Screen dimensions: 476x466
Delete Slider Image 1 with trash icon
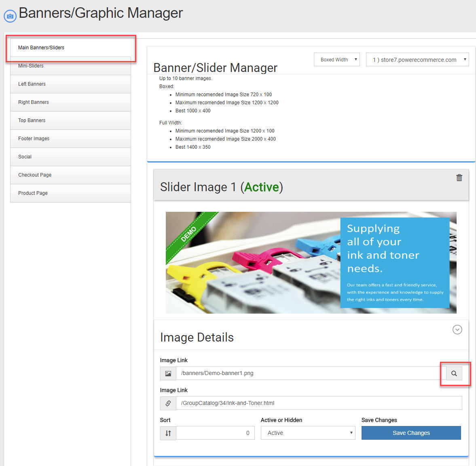click(x=459, y=178)
